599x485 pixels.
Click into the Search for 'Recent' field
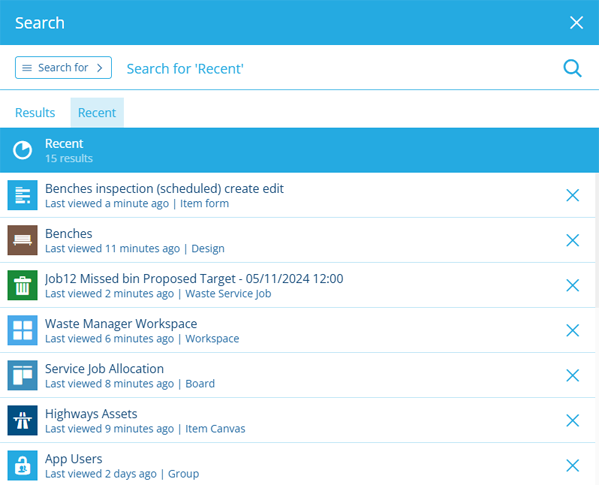click(336, 69)
